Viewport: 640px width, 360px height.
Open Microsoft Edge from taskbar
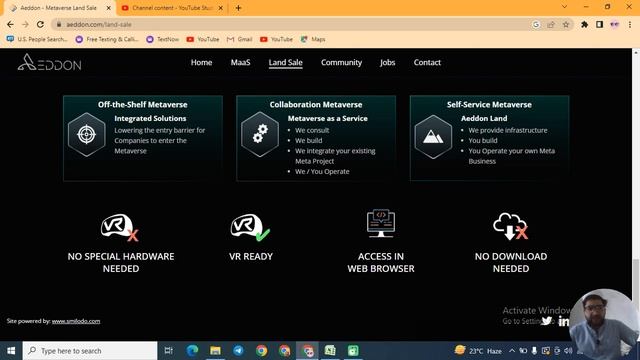click(x=192, y=351)
